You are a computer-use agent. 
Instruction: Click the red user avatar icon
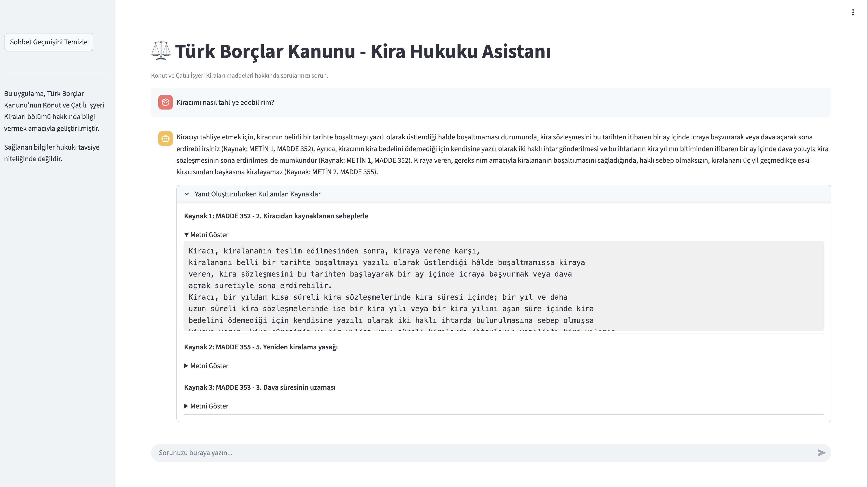pos(166,102)
